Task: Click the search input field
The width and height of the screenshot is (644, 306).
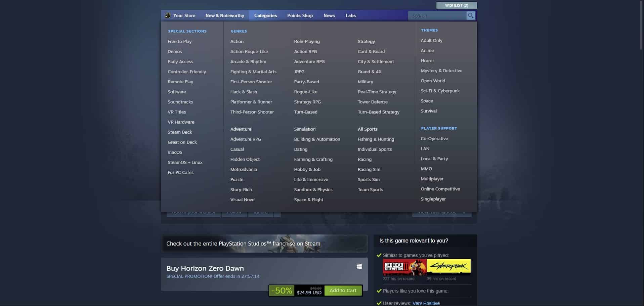Action: [437, 15]
